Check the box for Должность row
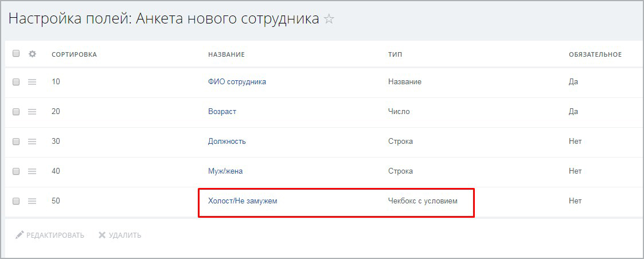Image resolution: width=644 pixels, height=259 pixels. (16, 142)
